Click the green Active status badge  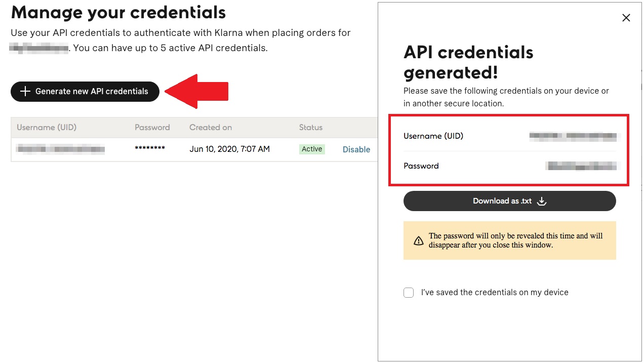311,149
